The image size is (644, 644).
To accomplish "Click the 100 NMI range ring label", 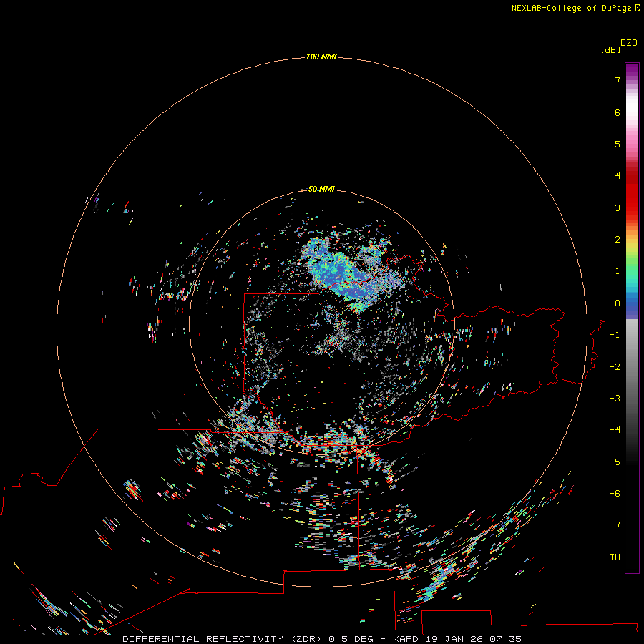I will [x=321, y=57].
